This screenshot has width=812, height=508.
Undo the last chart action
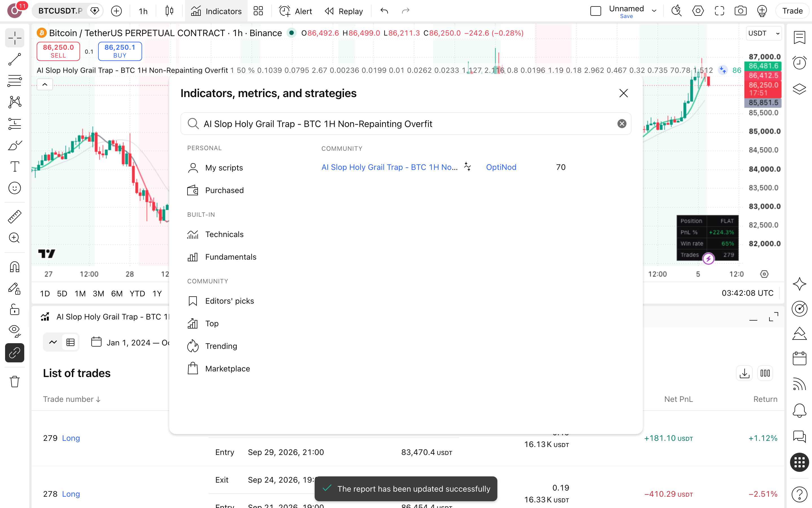click(x=384, y=11)
